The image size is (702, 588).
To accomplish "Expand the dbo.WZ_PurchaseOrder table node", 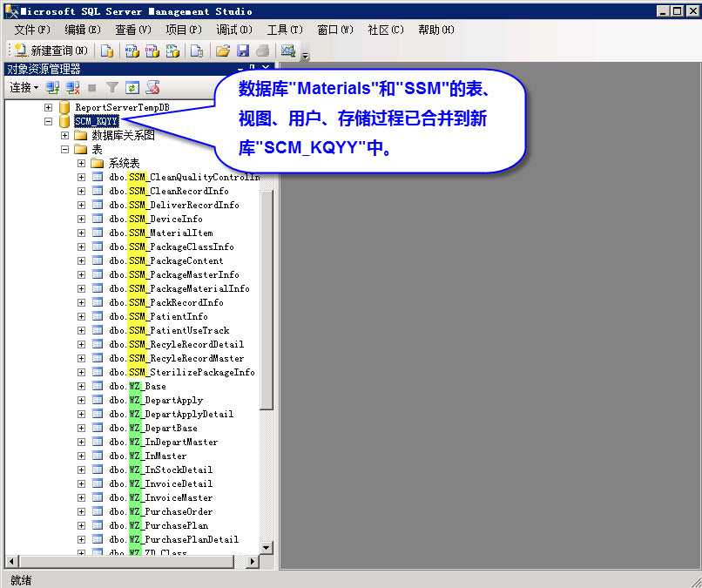I will [x=82, y=511].
